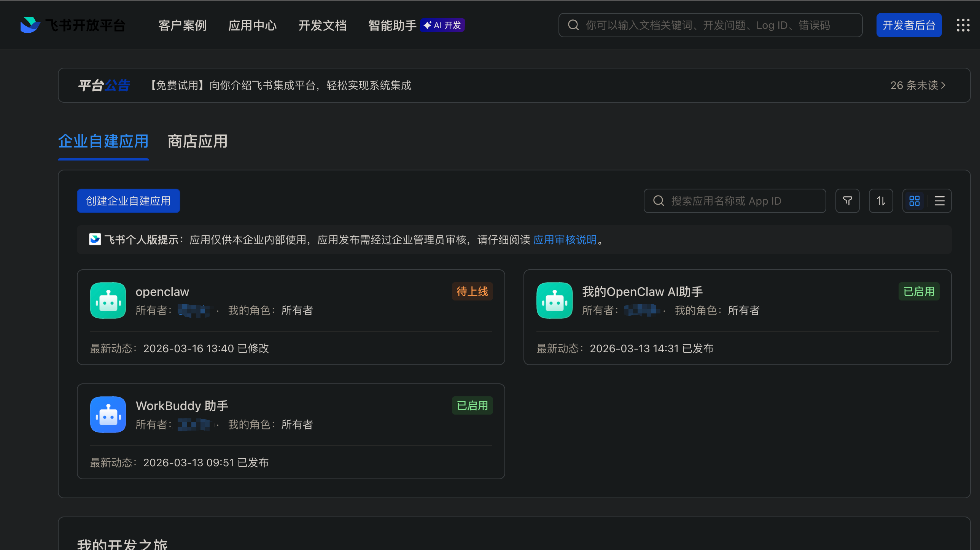Open the 智能助手 menu

point(392,25)
